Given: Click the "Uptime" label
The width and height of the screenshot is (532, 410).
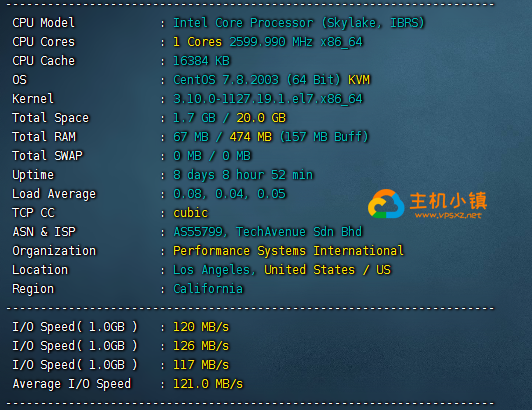Looking at the screenshot, I should [33, 175].
